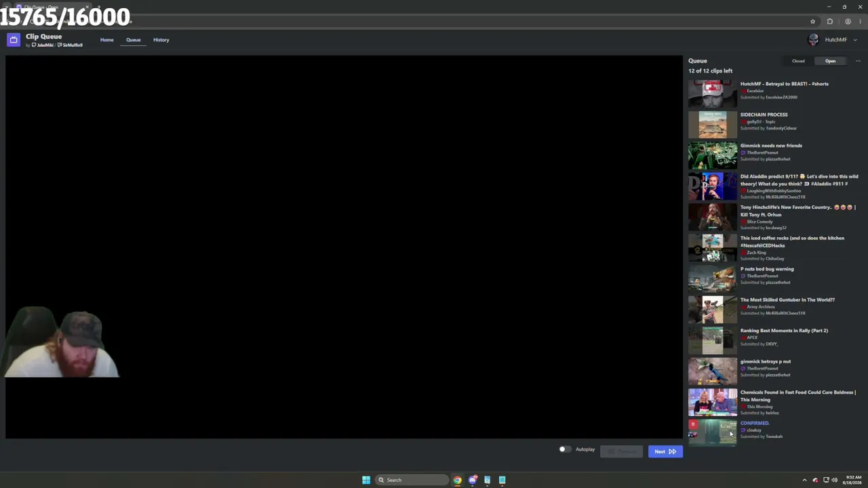Viewport: 868px width, 488px height.
Task: Open the Tony Hinchcliffe clip thumbnail
Action: pyautogui.click(x=713, y=217)
